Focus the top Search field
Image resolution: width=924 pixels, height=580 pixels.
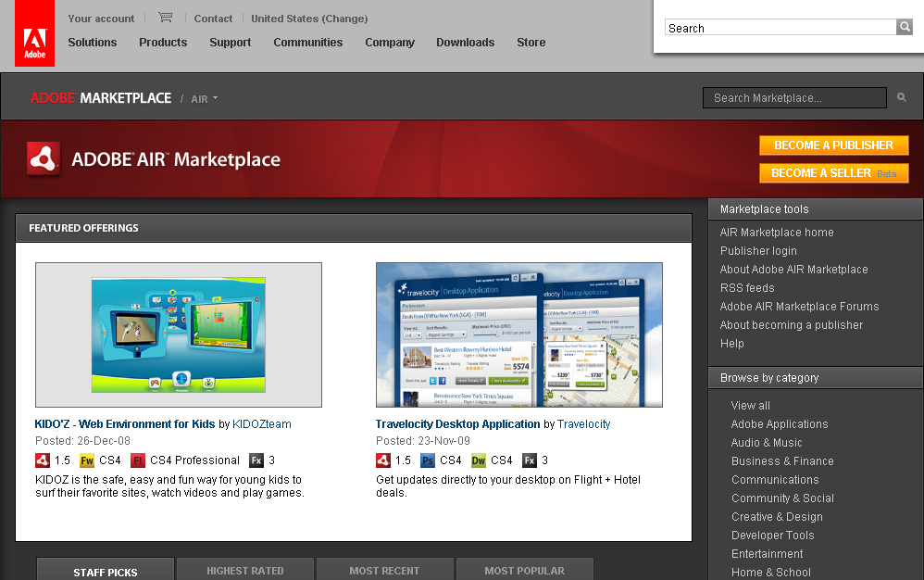pos(780,27)
